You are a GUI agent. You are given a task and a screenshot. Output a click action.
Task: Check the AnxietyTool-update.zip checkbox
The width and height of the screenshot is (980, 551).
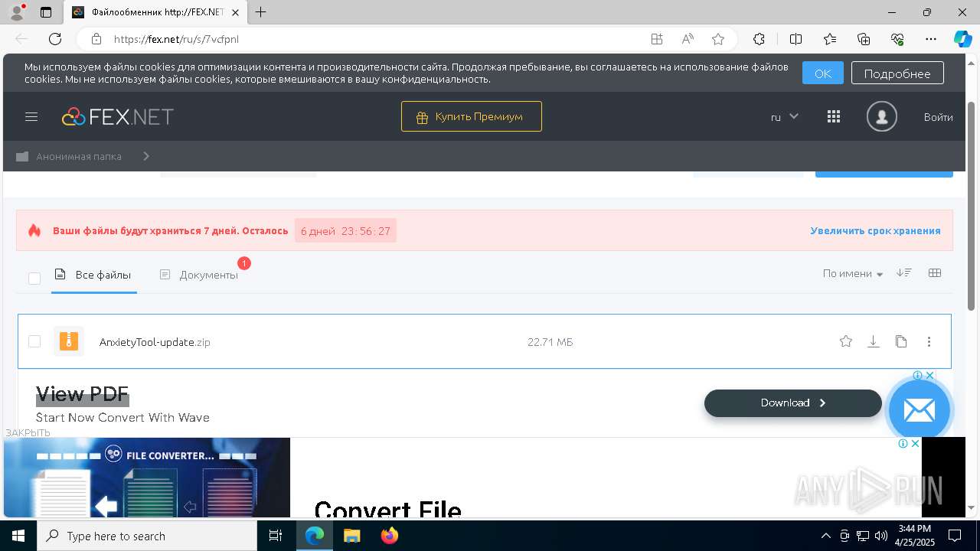[34, 341]
